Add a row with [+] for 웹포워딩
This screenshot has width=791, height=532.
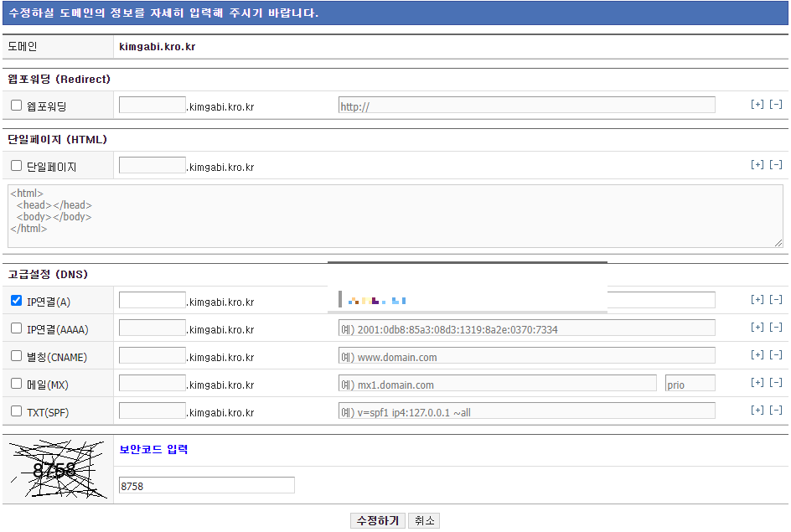tap(757, 105)
